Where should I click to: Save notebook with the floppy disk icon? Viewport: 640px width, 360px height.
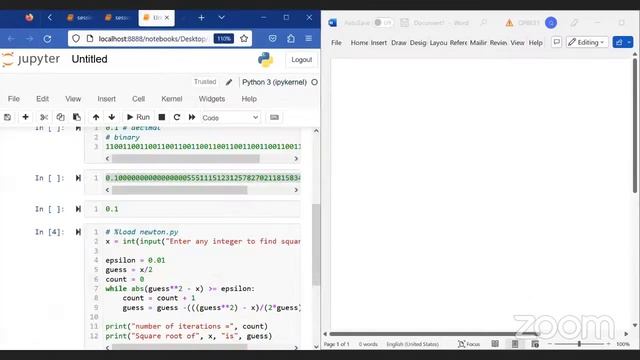click(7, 118)
